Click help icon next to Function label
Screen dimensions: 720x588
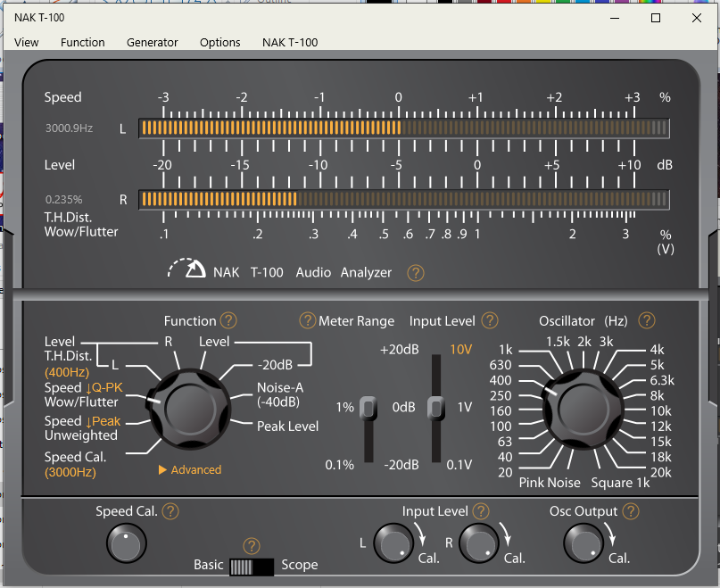pos(228,320)
